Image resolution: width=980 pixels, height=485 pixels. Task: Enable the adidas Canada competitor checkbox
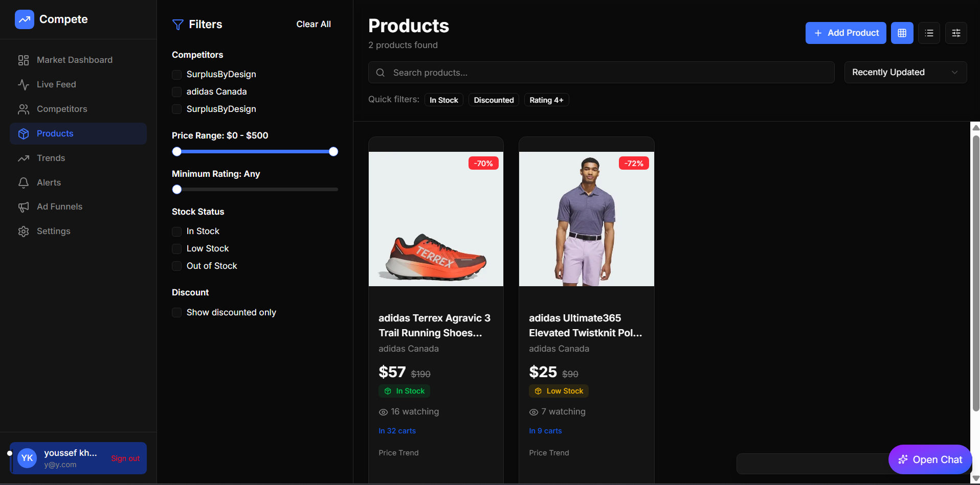[x=177, y=92]
